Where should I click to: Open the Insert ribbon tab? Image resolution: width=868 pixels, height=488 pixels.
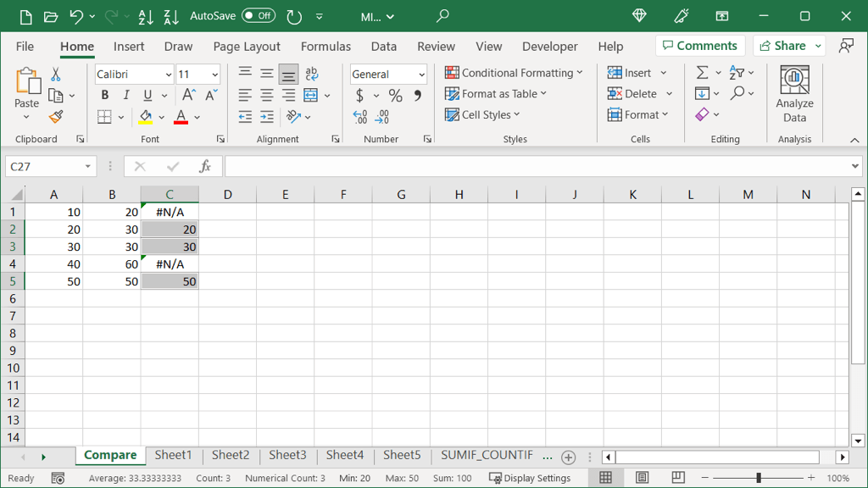click(x=129, y=47)
